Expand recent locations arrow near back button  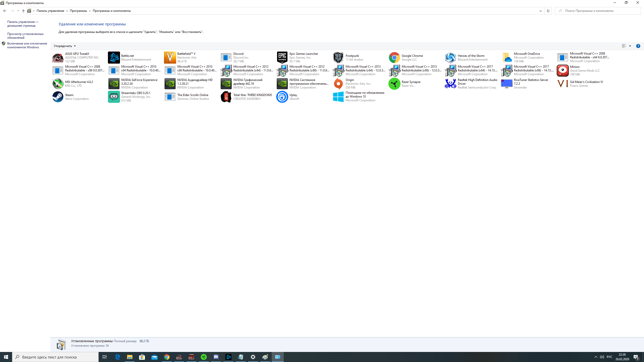coord(18,11)
